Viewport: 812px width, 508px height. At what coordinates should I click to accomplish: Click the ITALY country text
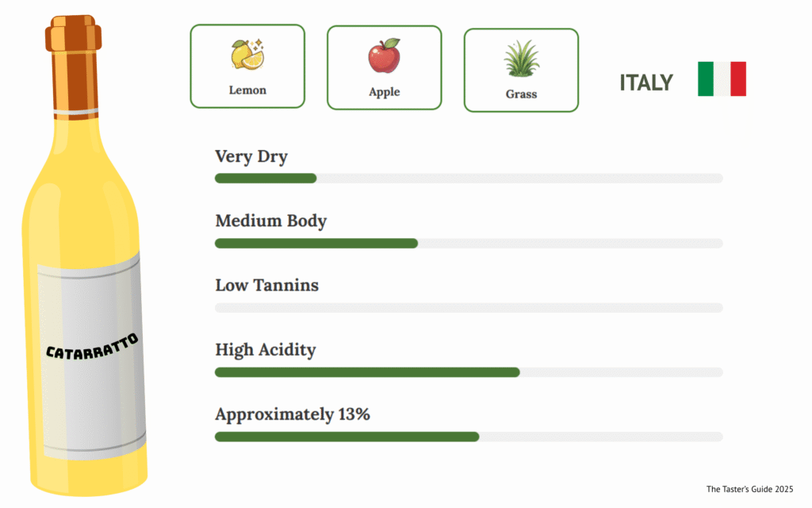646,83
